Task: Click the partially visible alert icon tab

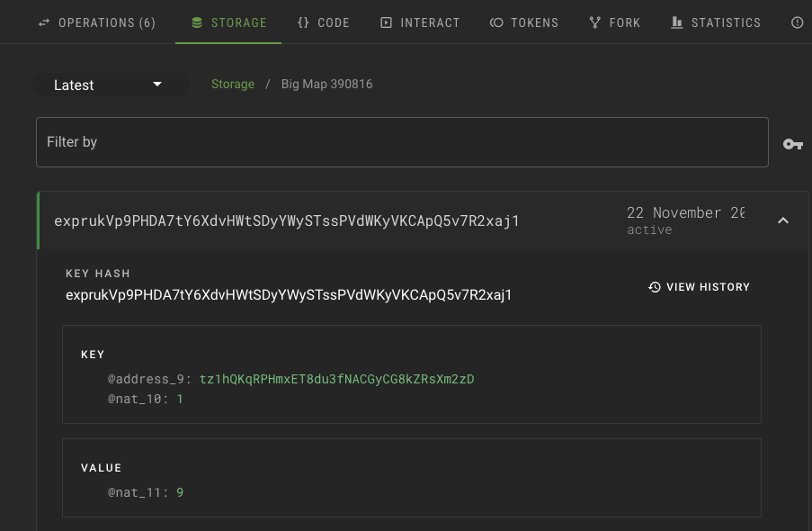Action: pos(798,22)
